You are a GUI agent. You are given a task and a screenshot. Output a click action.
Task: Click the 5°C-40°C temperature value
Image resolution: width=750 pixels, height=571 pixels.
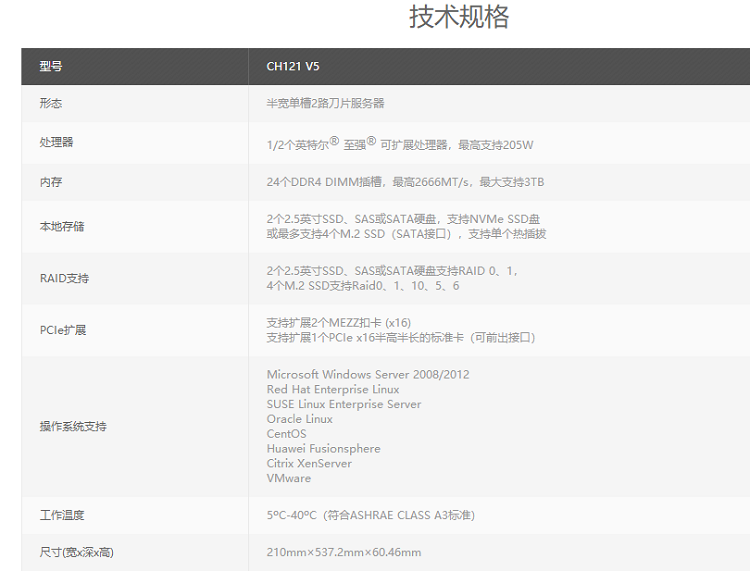point(371,516)
